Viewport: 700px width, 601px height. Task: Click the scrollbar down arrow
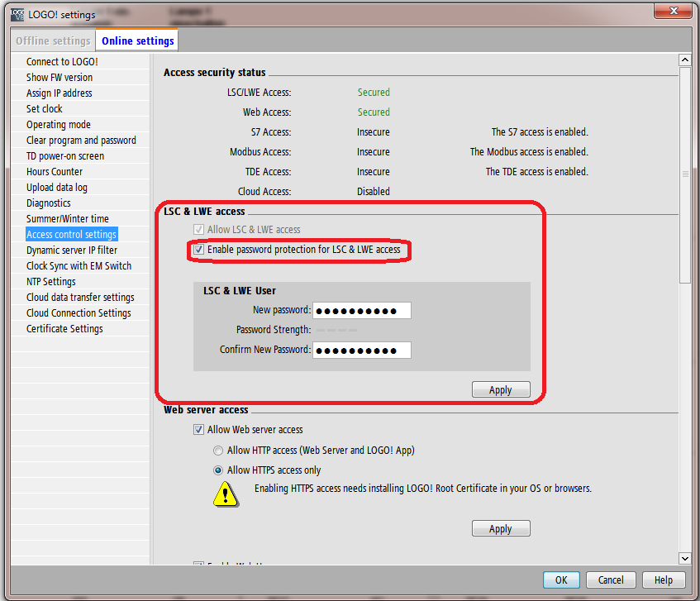coord(685,558)
